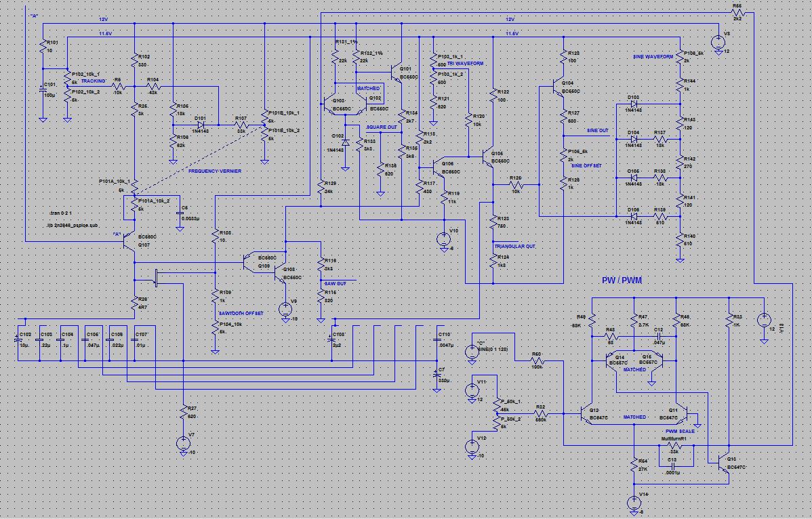
Task: Select the sine voltage source "C"
Action: point(470,352)
